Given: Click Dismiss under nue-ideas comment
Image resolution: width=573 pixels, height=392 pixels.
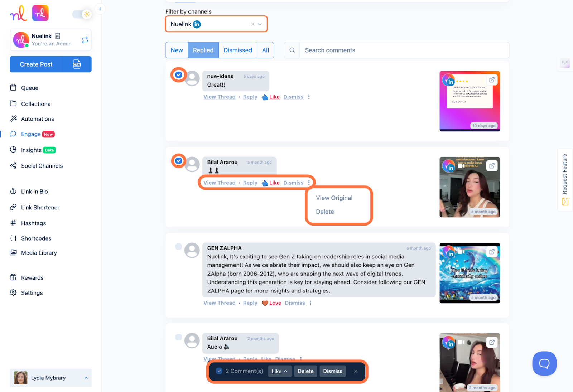Looking at the screenshot, I should pyautogui.click(x=293, y=97).
